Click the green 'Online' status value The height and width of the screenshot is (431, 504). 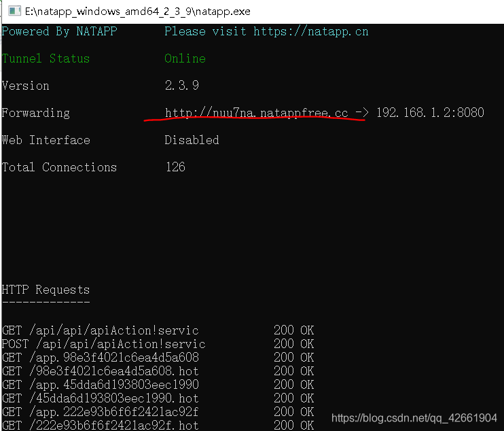coord(185,58)
